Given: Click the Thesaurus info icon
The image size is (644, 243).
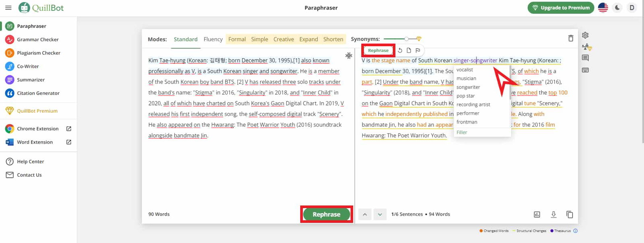Looking at the screenshot, I should 575,231.
